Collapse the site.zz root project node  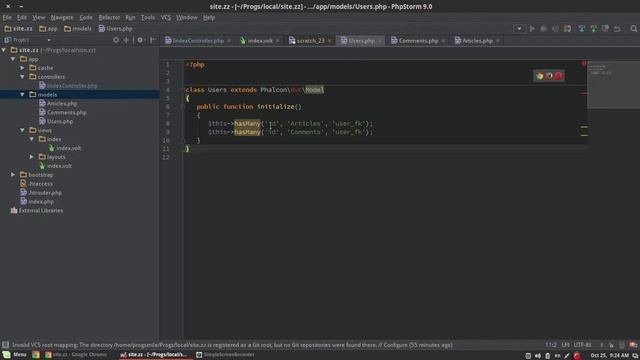(4, 50)
